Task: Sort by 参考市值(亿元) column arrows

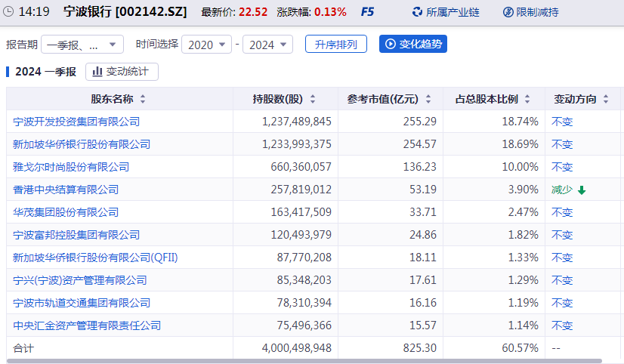Action: (428, 99)
